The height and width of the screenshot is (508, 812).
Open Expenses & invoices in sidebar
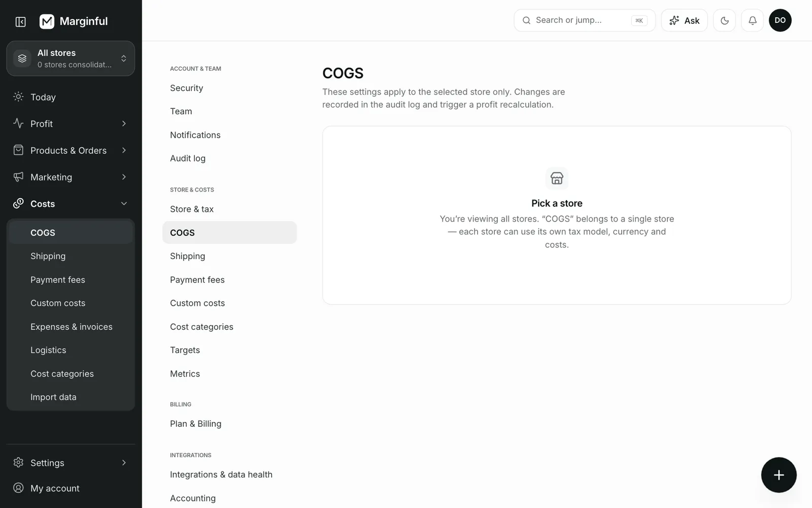coord(71,327)
